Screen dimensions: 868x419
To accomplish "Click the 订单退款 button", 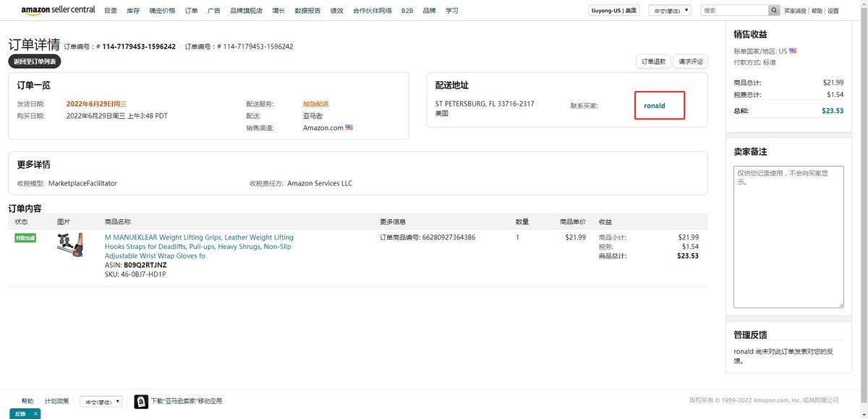I will coord(653,62).
